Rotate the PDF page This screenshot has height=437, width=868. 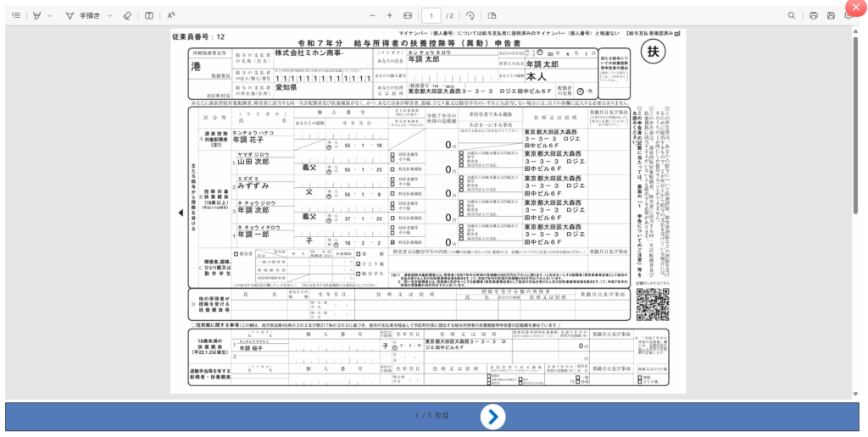[470, 15]
